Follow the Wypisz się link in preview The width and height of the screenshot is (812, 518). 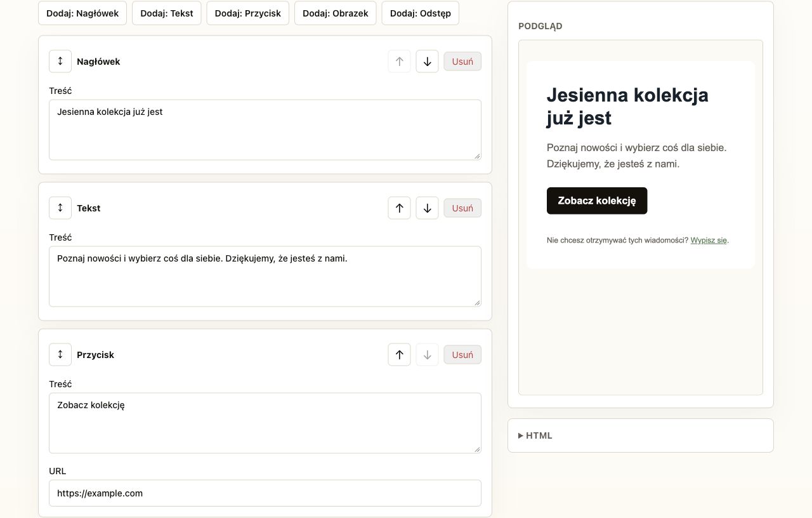pyautogui.click(x=709, y=241)
